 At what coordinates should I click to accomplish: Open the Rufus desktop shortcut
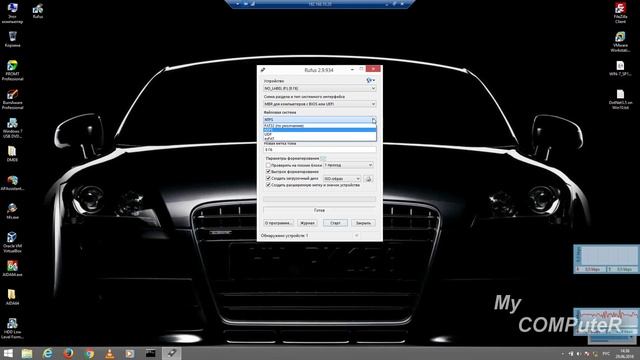click(38, 11)
